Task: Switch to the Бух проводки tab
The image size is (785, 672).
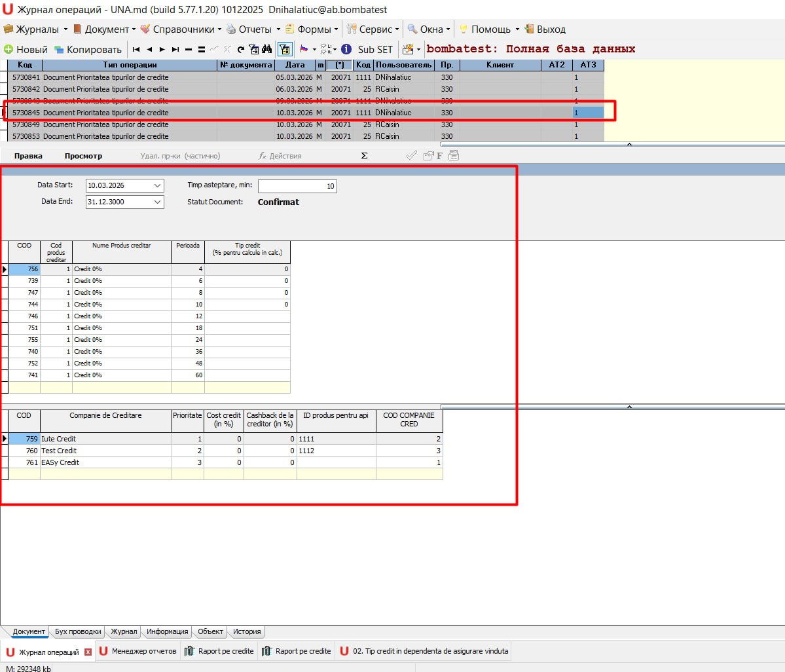Action: coord(78,631)
